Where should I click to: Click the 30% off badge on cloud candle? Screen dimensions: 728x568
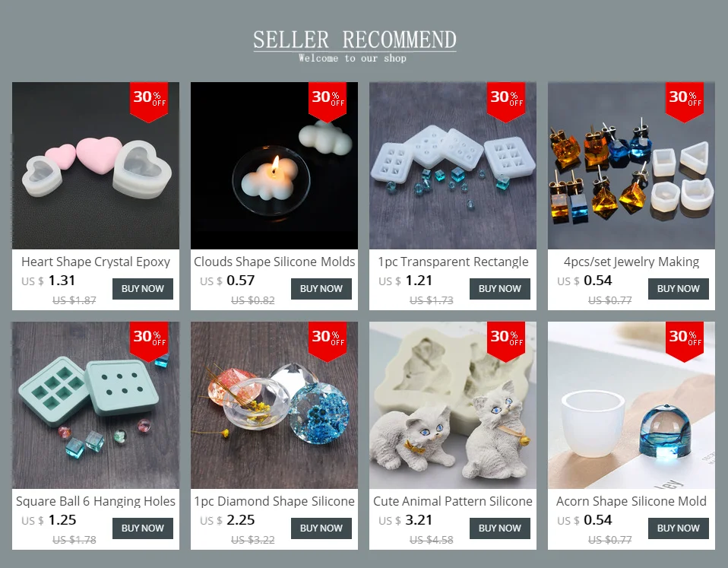[x=328, y=102]
